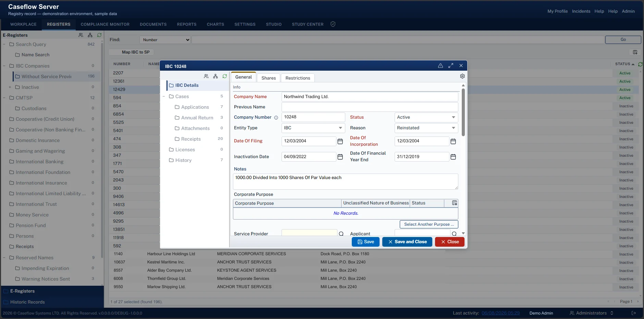
Task: Open calendar for Date Of Financial Year End
Action: [x=453, y=157]
